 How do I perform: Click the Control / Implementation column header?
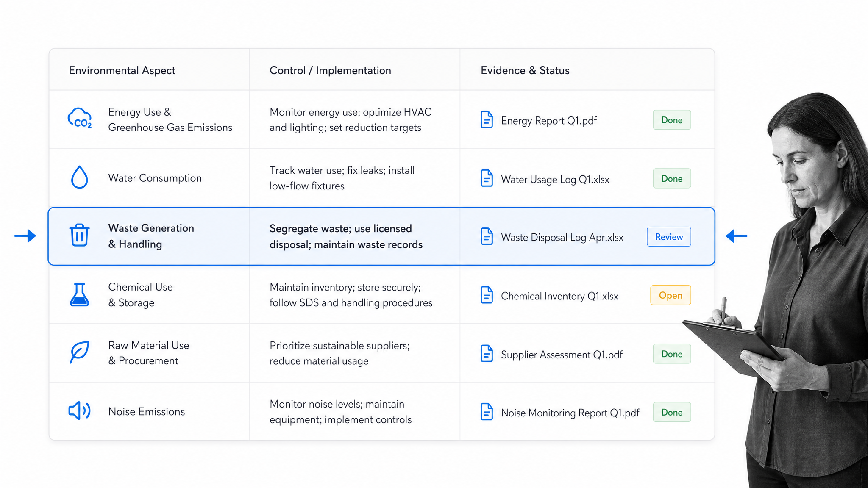[x=330, y=70]
